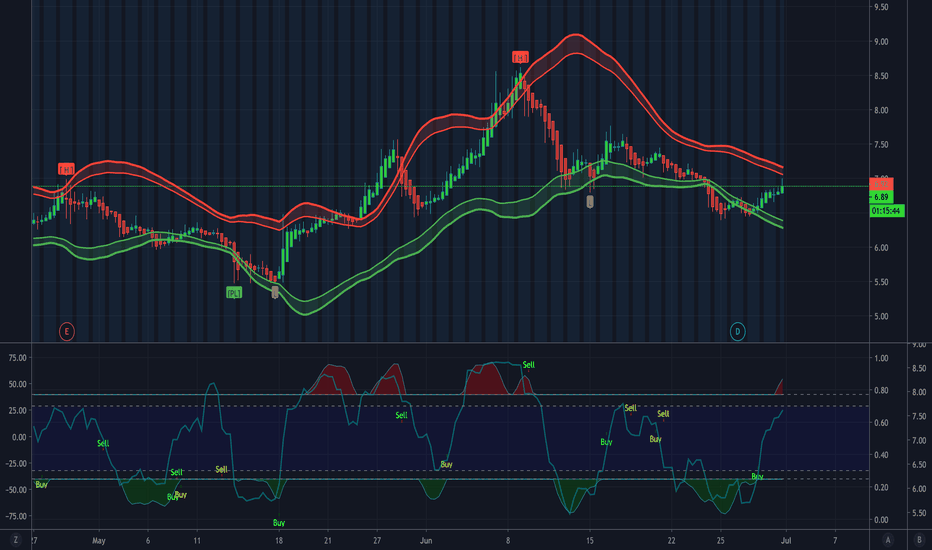The width and height of the screenshot is (932, 550).
Task: Click the rightmost Buy signal near June 29
Action: (757, 476)
